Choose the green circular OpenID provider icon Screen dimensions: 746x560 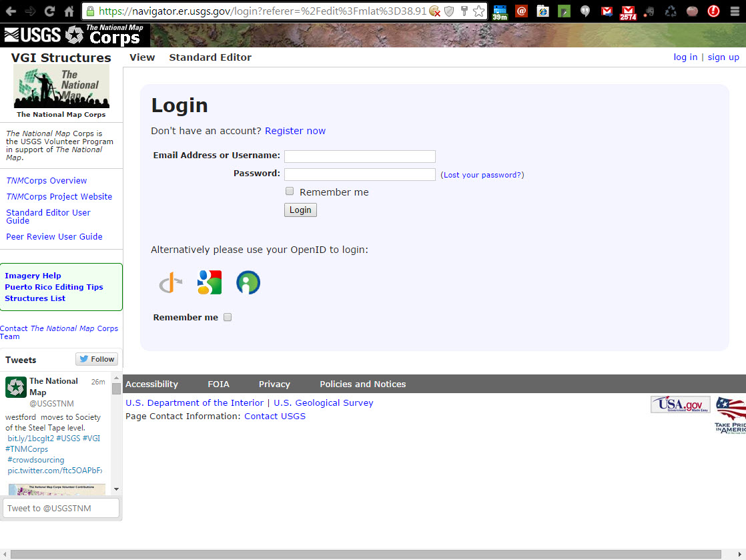248,282
